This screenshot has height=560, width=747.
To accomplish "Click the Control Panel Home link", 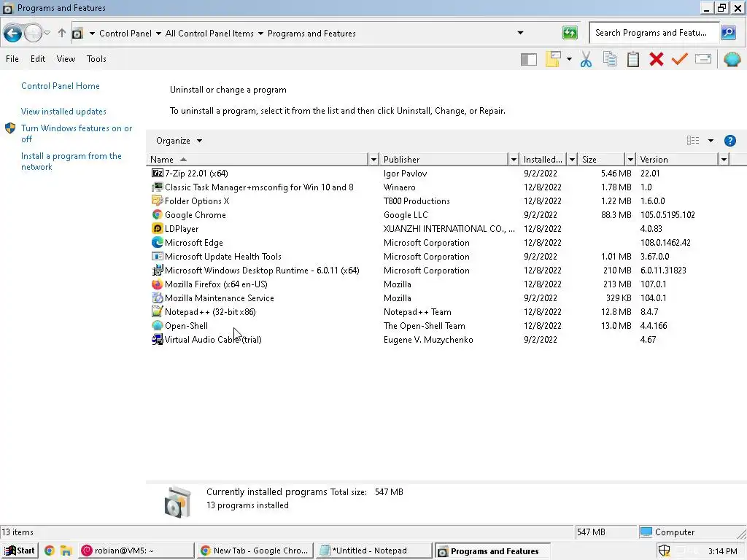I will 61,86.
